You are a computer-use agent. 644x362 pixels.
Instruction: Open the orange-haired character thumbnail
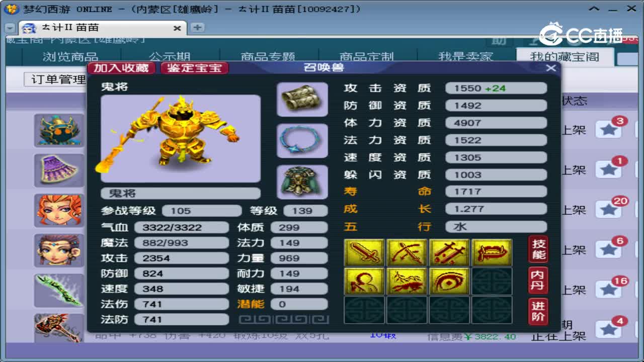pos(59,210)
